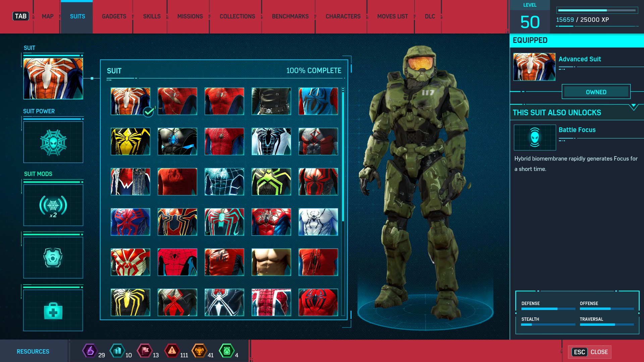This screenshot has width=644, height=362.
Task: Select the shirtless undies suit thumbnail
Action: coord(271,262)
